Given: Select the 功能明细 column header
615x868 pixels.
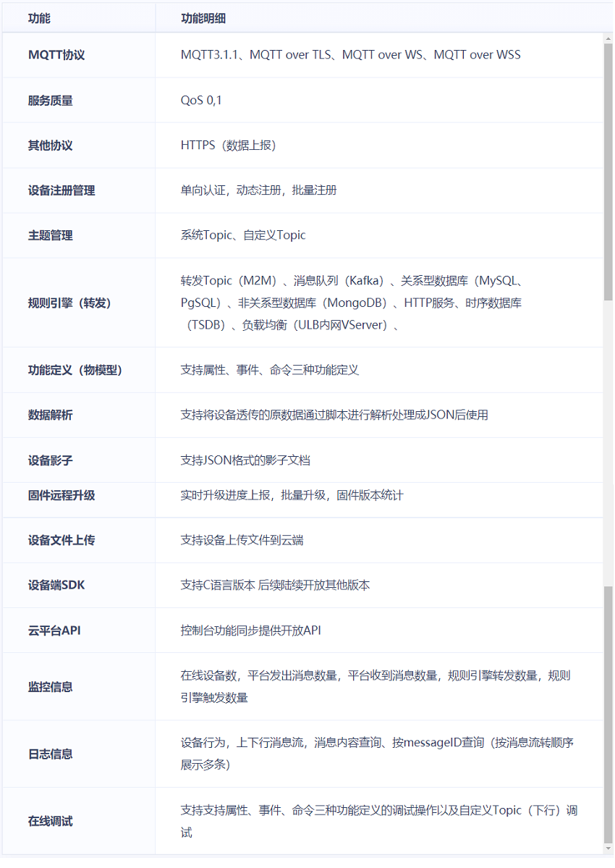Looking at the screenshot, I should pyautogui.click(x=203, y=18).
